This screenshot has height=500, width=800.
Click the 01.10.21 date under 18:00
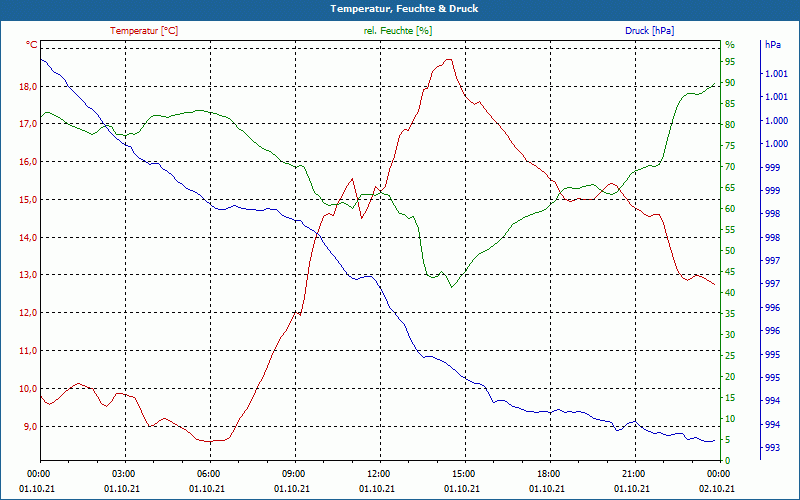[x=547, y=488]
